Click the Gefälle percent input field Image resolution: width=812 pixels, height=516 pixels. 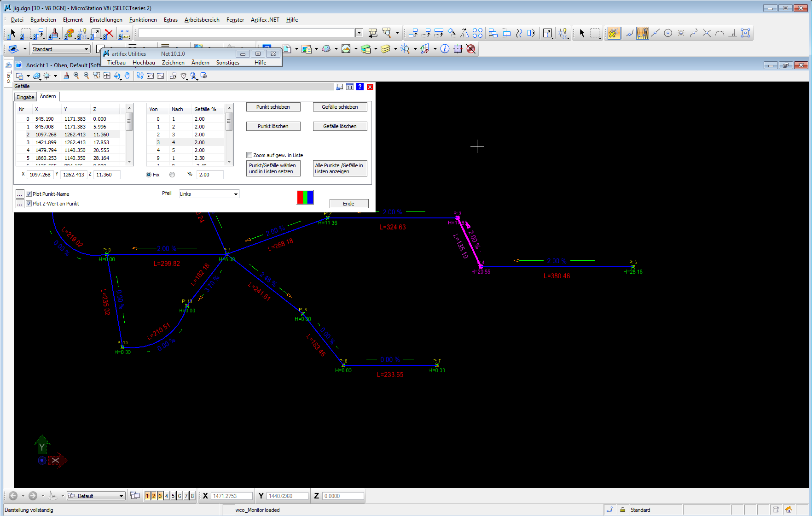coord(210,175)
